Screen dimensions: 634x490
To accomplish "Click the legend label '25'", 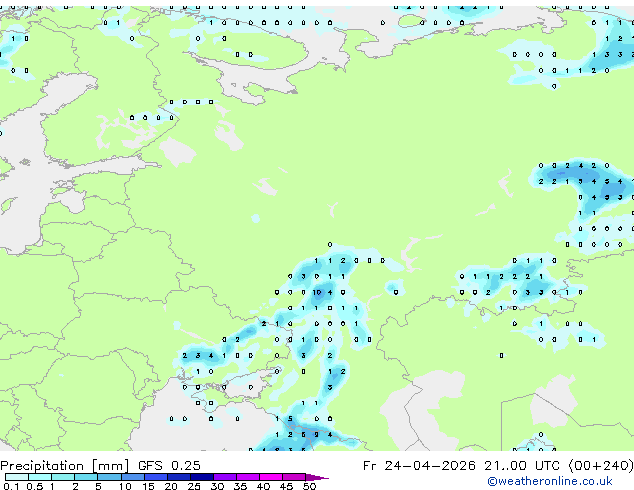I will [194, 486].
